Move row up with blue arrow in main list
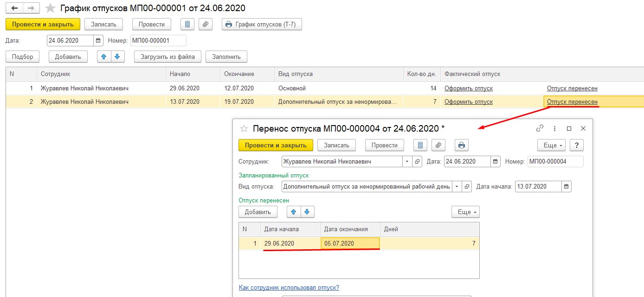 click(x=104, y=57)
